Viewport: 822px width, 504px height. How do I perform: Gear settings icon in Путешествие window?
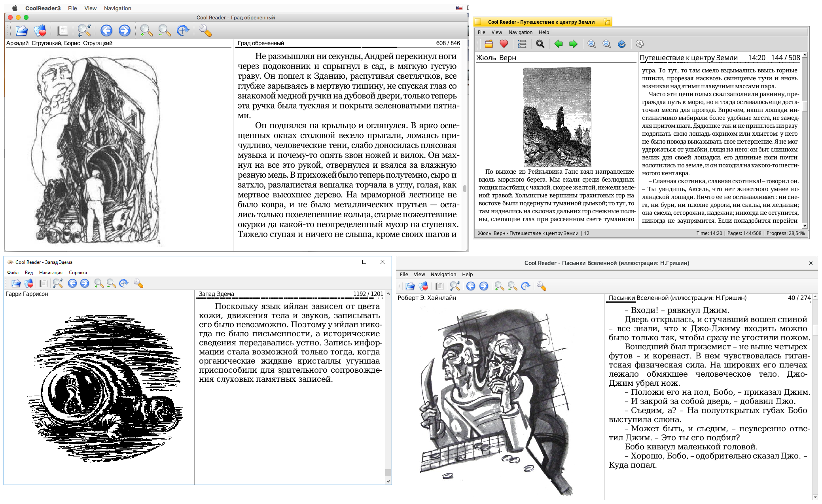[640, 44]
